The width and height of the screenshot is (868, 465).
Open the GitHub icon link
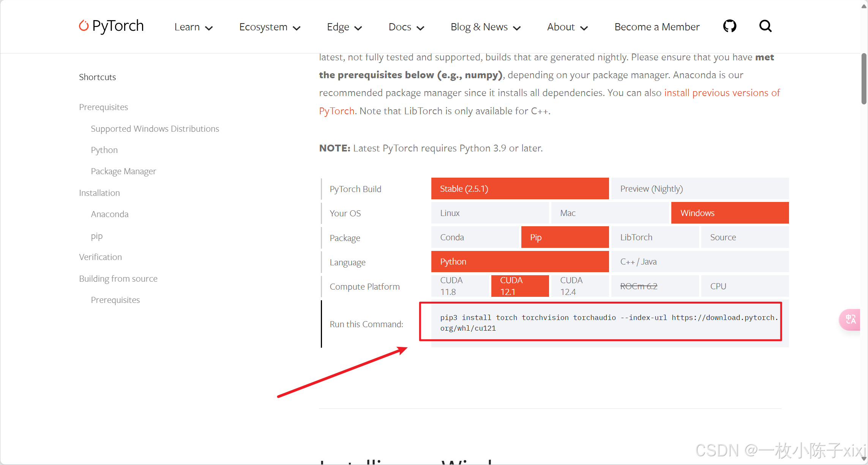(729, 26)
